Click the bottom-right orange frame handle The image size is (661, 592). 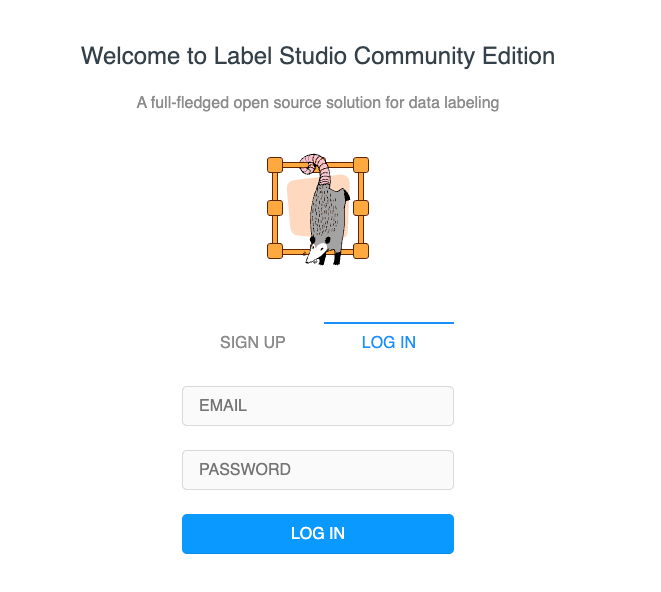(361, 251)
